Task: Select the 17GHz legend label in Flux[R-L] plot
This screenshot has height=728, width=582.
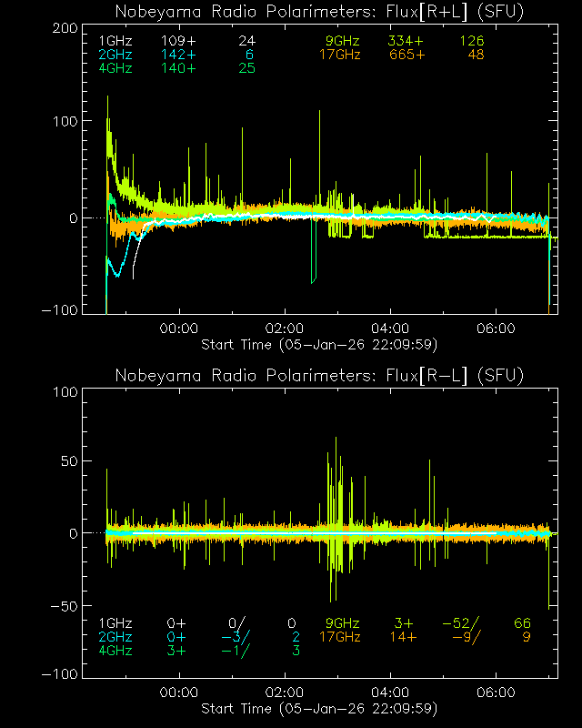Action: 340,637
